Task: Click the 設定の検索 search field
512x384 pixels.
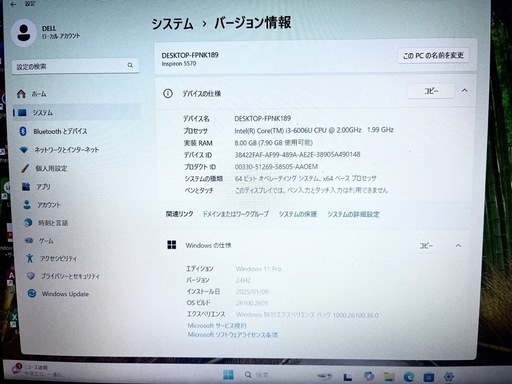Action: point(76,66)
